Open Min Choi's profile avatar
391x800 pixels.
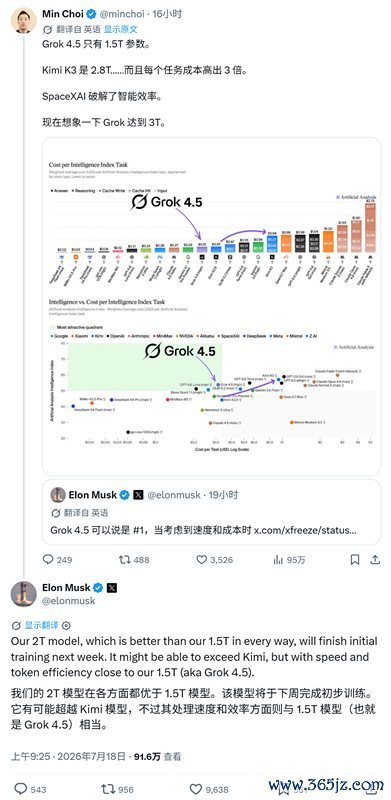pos(23,20)
